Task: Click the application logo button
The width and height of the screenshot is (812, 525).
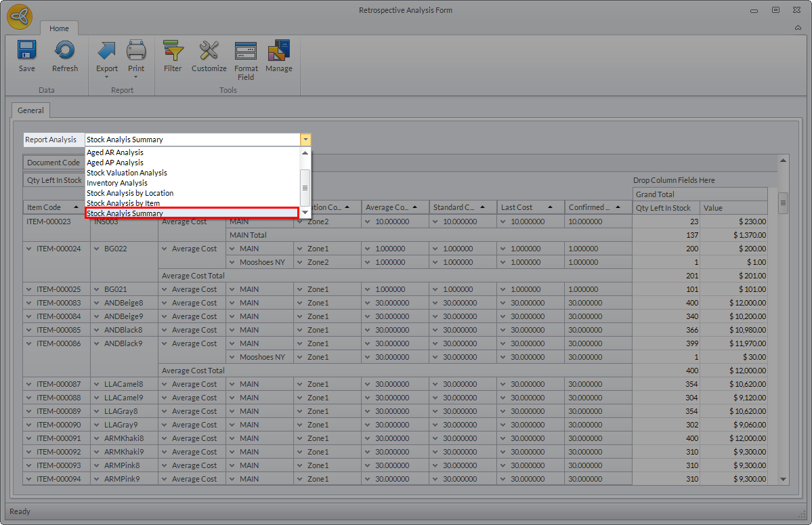Action: click(20, 17)
